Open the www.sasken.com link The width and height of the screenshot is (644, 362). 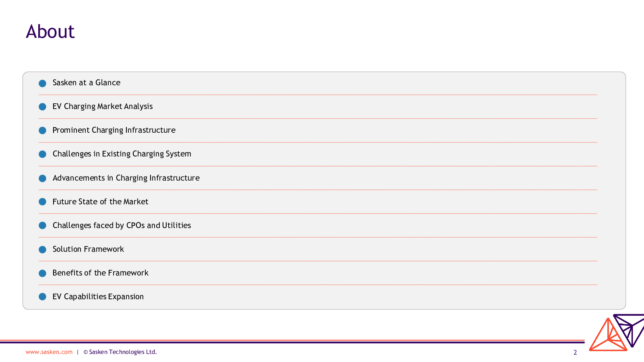point(49,352)
